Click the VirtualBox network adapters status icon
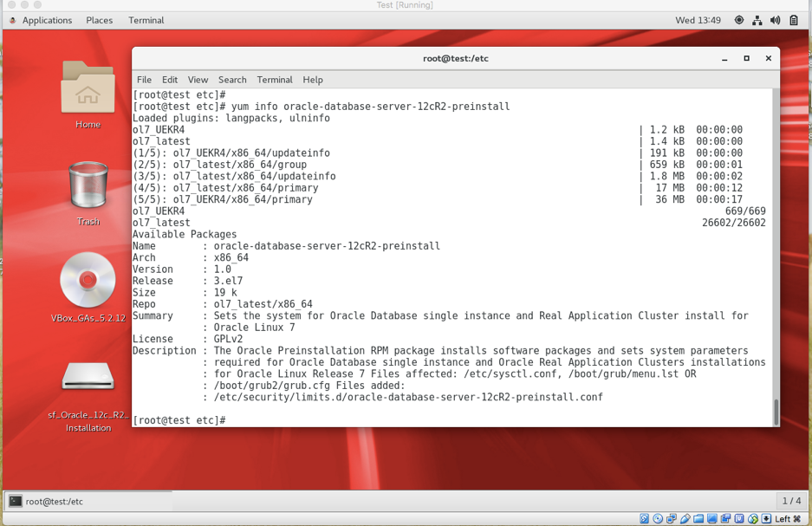812x526 pixels. (672, 518)
